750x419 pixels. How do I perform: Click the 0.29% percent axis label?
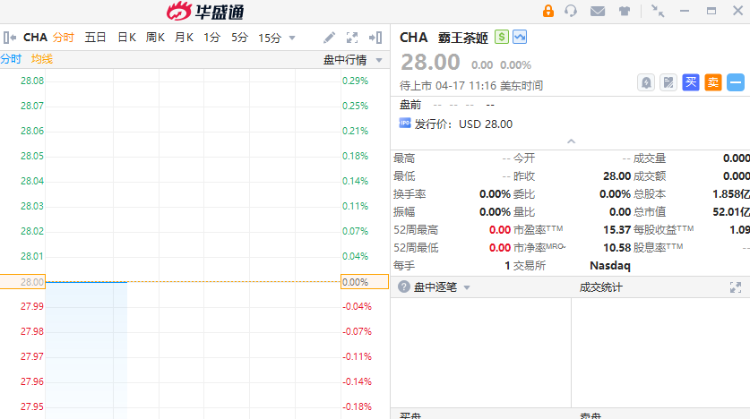pos(355,81)
